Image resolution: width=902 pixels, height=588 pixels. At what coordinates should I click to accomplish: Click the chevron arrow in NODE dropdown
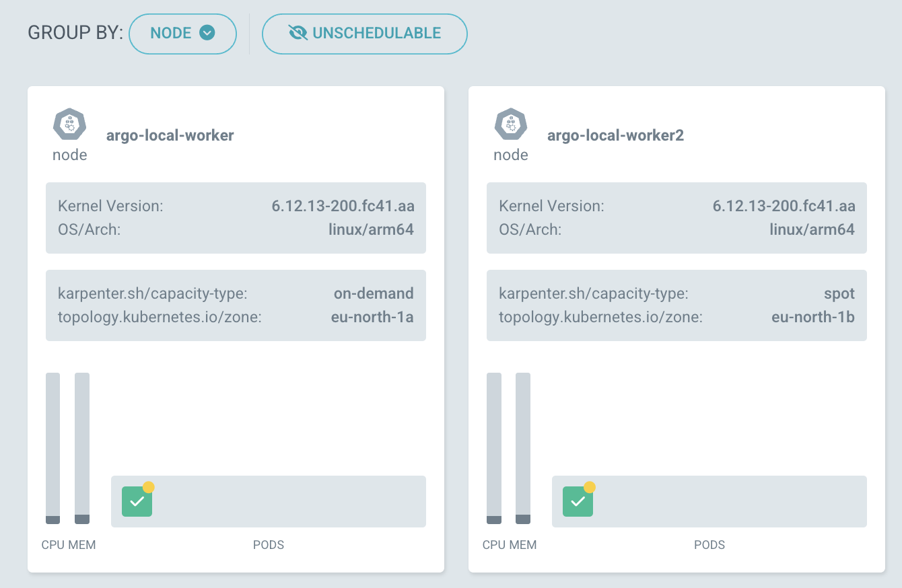207,33
